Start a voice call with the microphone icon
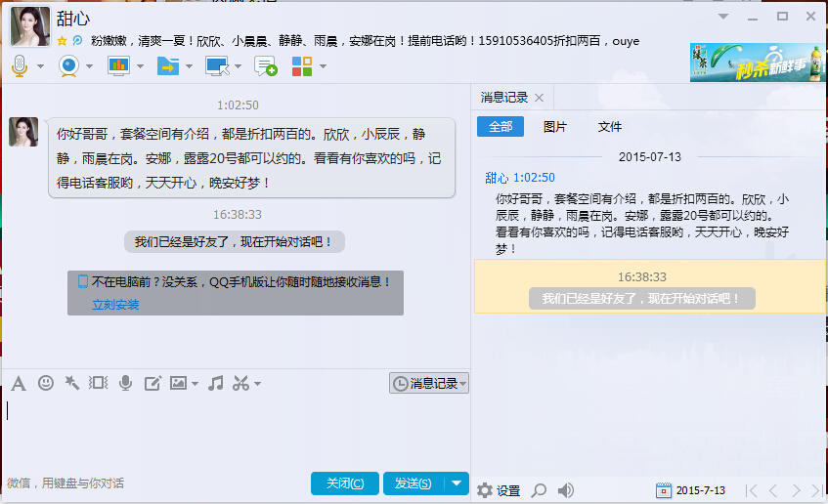828x504 pixels. [20, 66]
